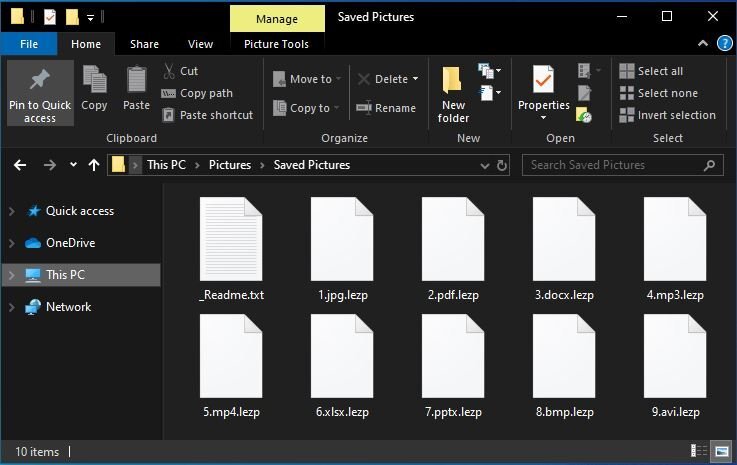737x465 pixels.
Task: Open Properties of selected item
Action: tap(543, 90)
